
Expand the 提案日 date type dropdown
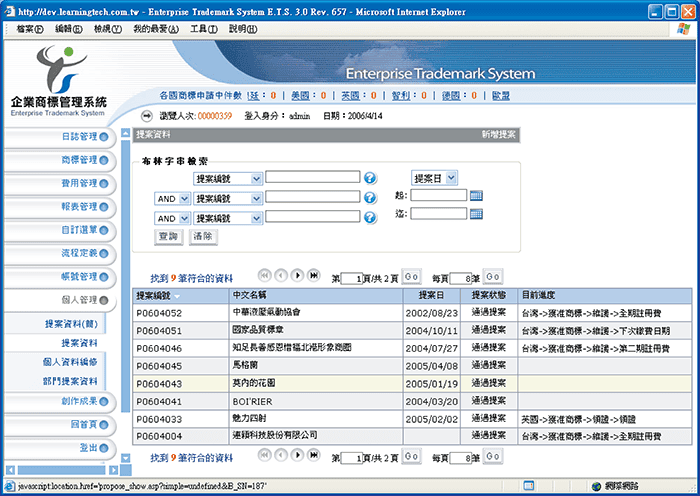coord(451,178)
